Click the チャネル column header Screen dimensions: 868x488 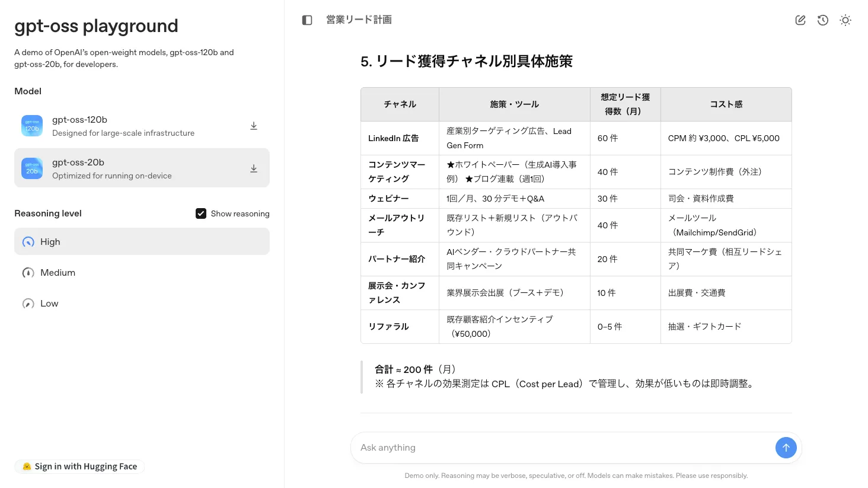400,104
